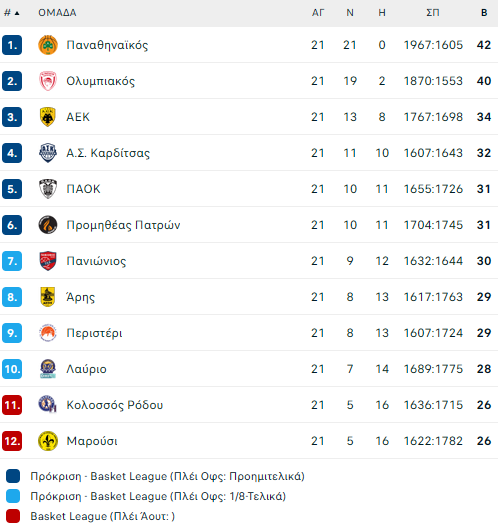
Task: Click the ΟΜΑΔΑ column header
Action: coord(57,13)
